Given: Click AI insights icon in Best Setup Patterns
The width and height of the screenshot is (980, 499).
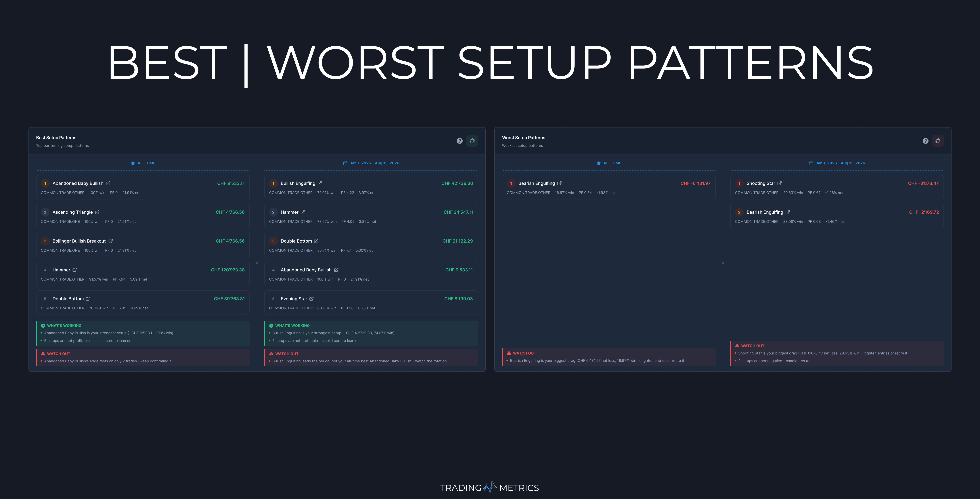Looking at the screenshot, I should (x=472, y=141).
